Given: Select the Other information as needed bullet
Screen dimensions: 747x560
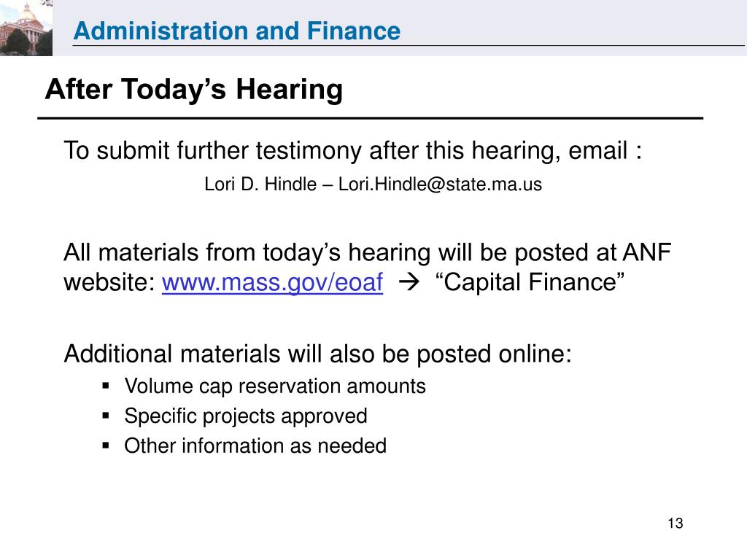Looking at the screenshot, I should [x=255, y=446].
